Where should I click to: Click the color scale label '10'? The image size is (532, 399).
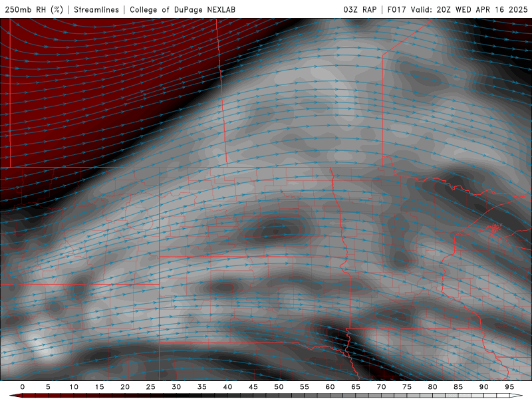(74, 387)
